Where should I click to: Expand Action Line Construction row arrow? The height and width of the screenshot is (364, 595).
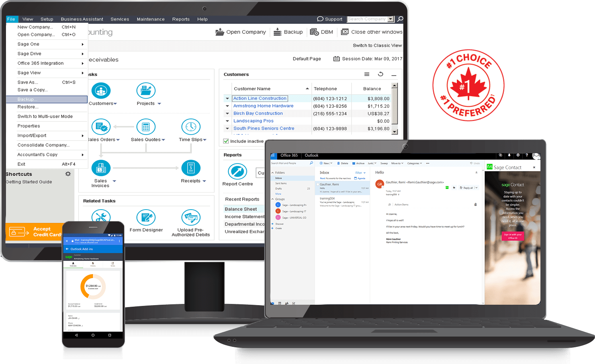tap(227, 99)
